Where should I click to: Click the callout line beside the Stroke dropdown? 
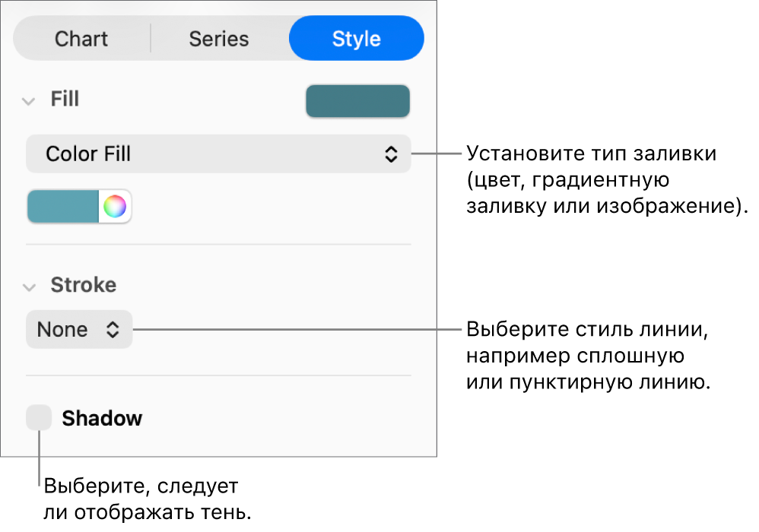coord(297,329)
